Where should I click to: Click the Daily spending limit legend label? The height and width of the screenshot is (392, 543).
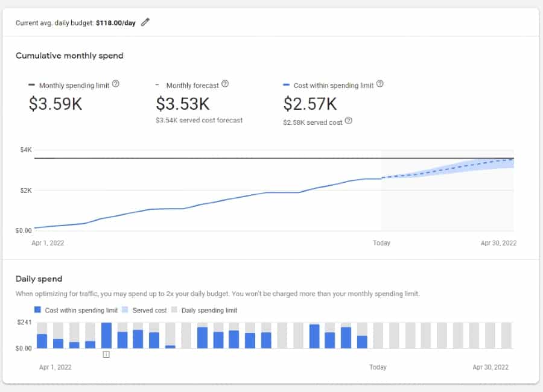pyautogui.click(x=209, y=310)
